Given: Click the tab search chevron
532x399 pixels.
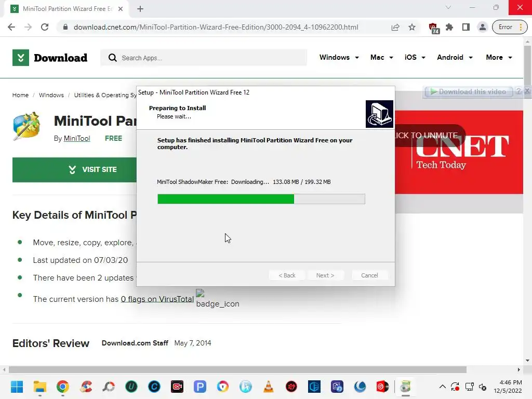Looking at the screenshot, I should coord(448,7).
